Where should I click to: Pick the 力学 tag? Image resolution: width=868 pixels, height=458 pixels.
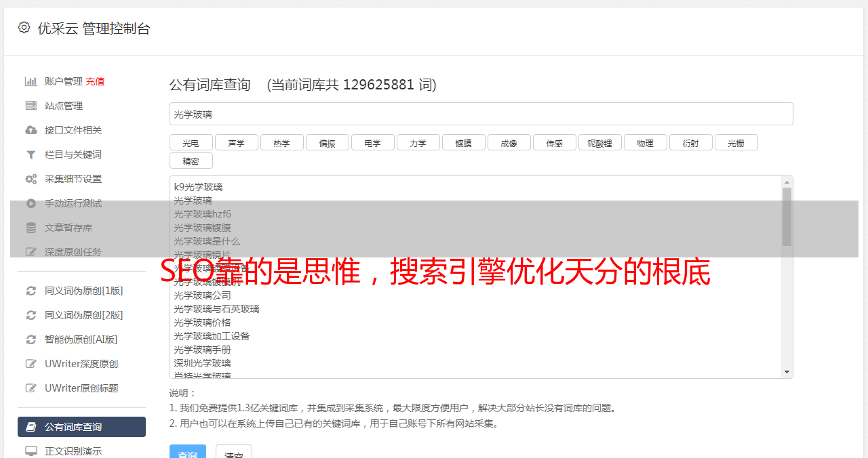point(418,142)
